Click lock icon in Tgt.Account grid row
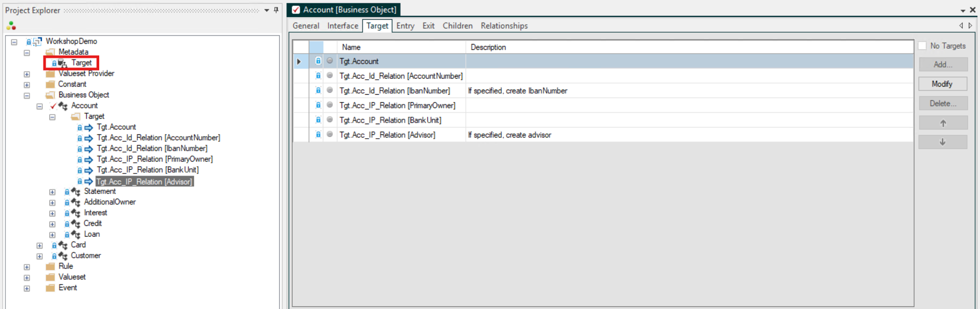Image resolution: width=980 pixels, height=309 pixels. point(318,61)
